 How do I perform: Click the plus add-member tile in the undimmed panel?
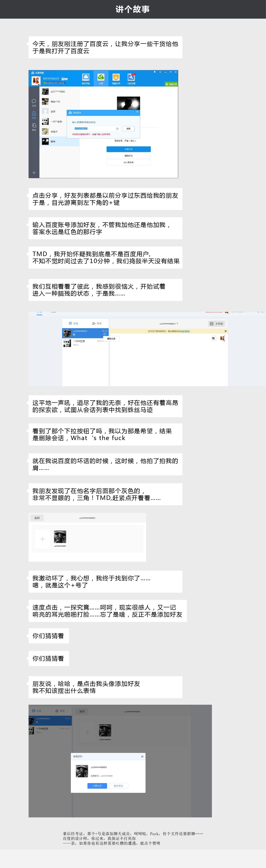click(x=42, y=539)
